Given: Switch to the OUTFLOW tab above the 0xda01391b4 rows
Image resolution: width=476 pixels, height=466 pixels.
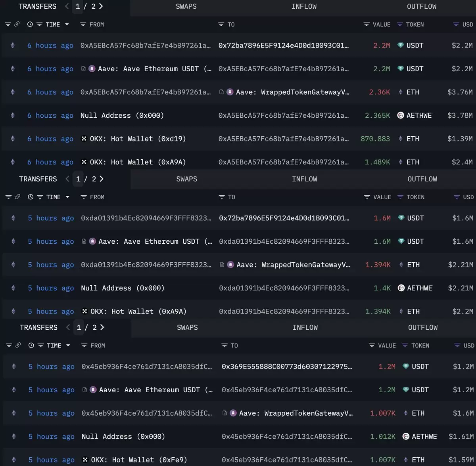Looking at the screenshot, I should [x=422, y=179].
